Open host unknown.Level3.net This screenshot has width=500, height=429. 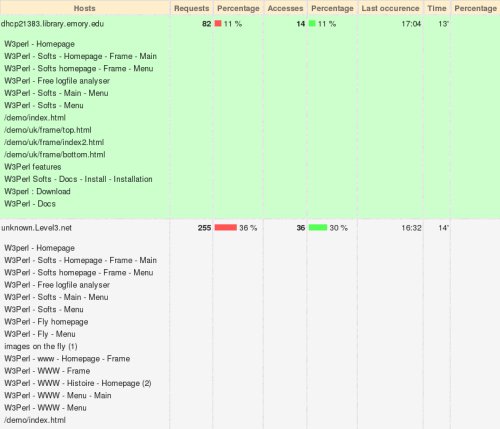[x=36, y=228]
